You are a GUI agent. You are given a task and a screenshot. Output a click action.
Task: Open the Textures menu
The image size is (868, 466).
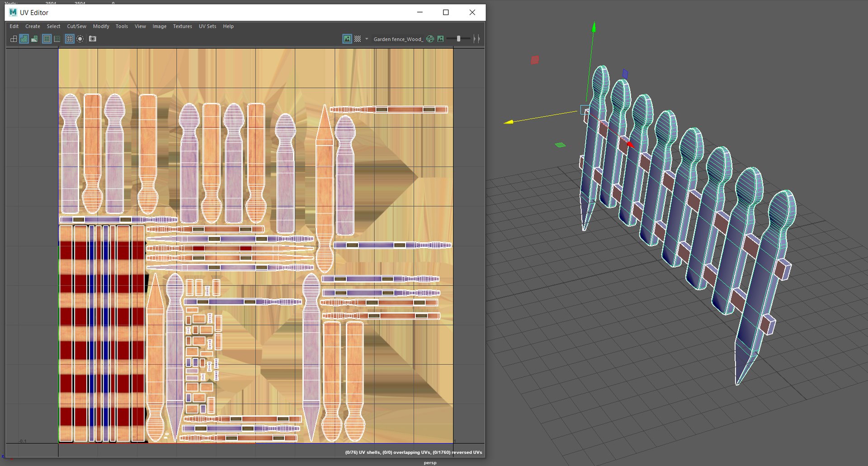coord(183,26)
